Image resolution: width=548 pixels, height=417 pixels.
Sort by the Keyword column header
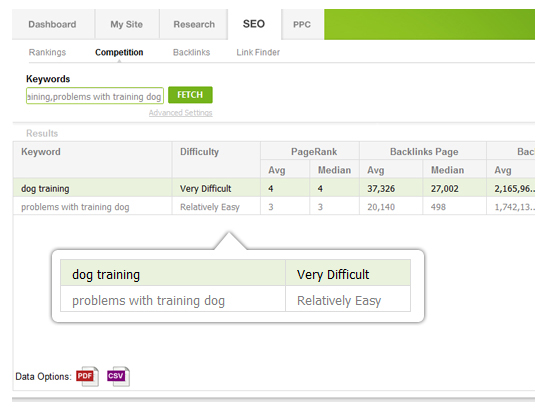(93, 159)
